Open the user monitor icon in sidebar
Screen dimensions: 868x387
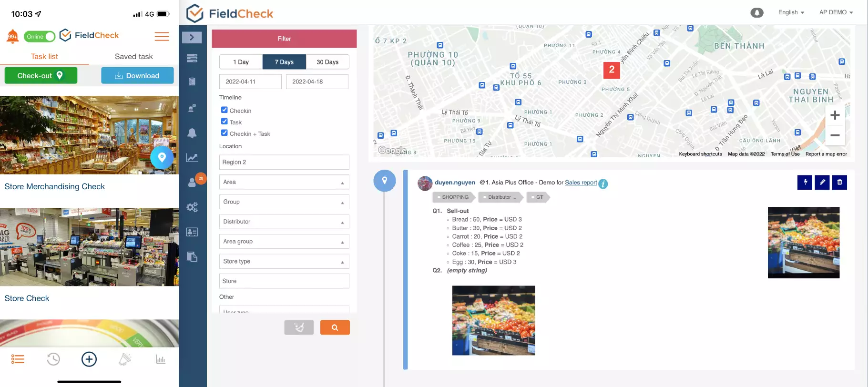(192, 108)
